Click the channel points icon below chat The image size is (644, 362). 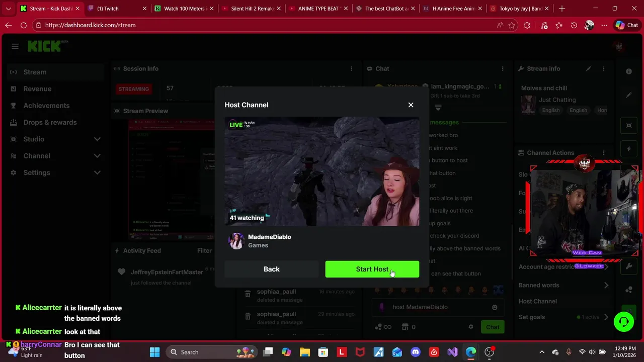click(383, 327)
